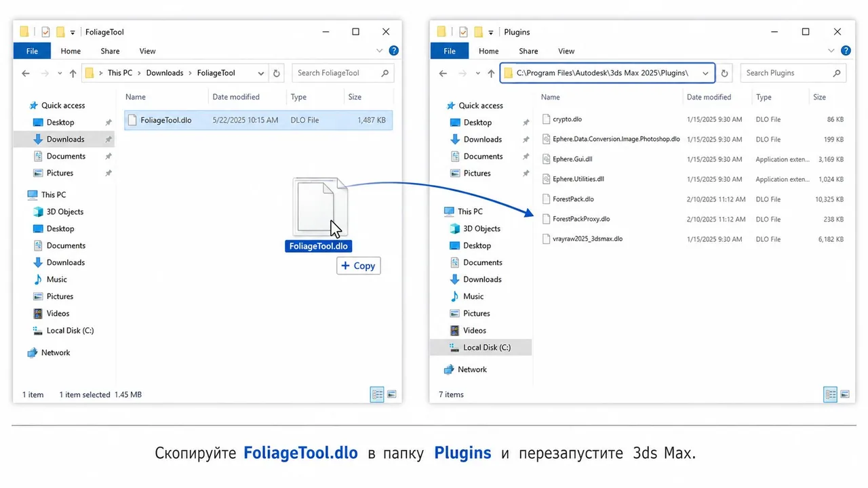Open Local Disk (C:) in FoliageTool navigation pane
Screen dimensions: 868x488
[x=70, y=331]
